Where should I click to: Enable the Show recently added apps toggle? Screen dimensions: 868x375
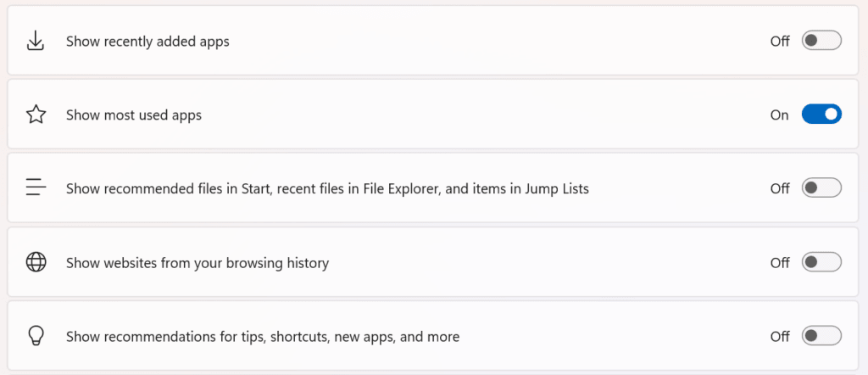click(821, 41)
